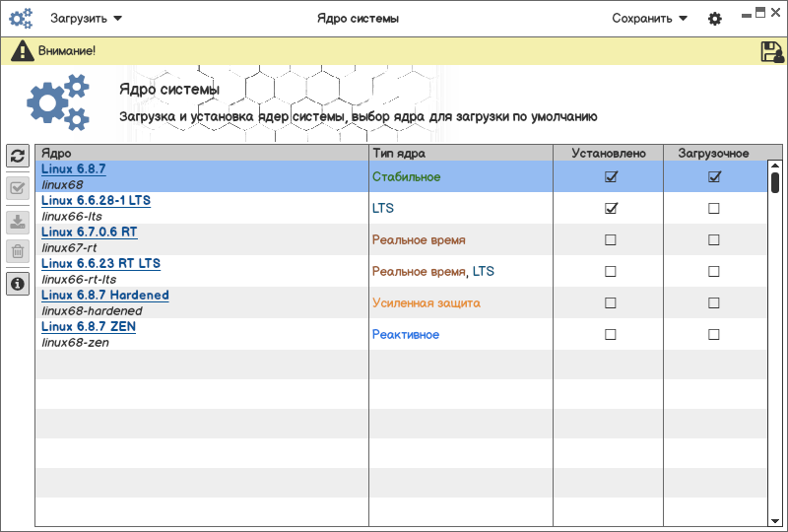
Task: Open the Linux 6.6.23 RT LTS link
Action: click(x=100, y=264)
